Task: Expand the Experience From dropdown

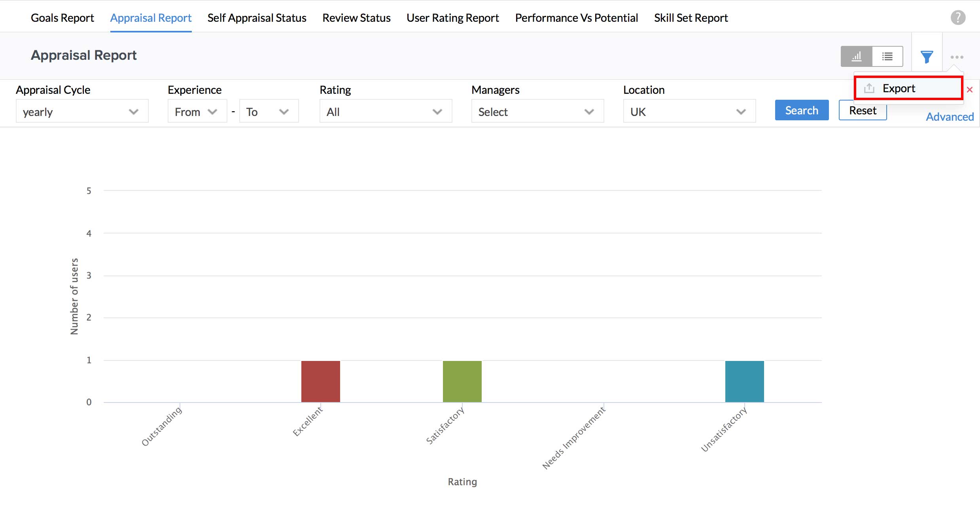Action: coord(197,112)
